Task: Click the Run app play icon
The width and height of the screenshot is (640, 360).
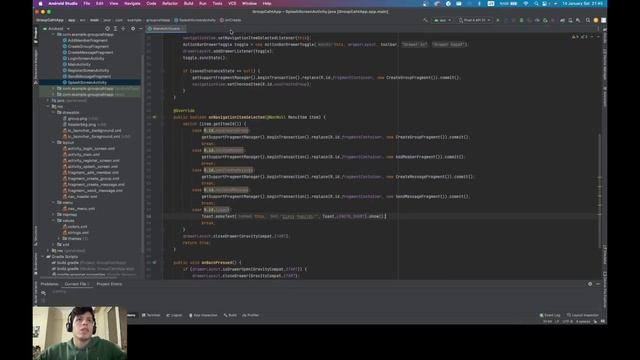Action: pyautogui.click(x=498, y=20)
